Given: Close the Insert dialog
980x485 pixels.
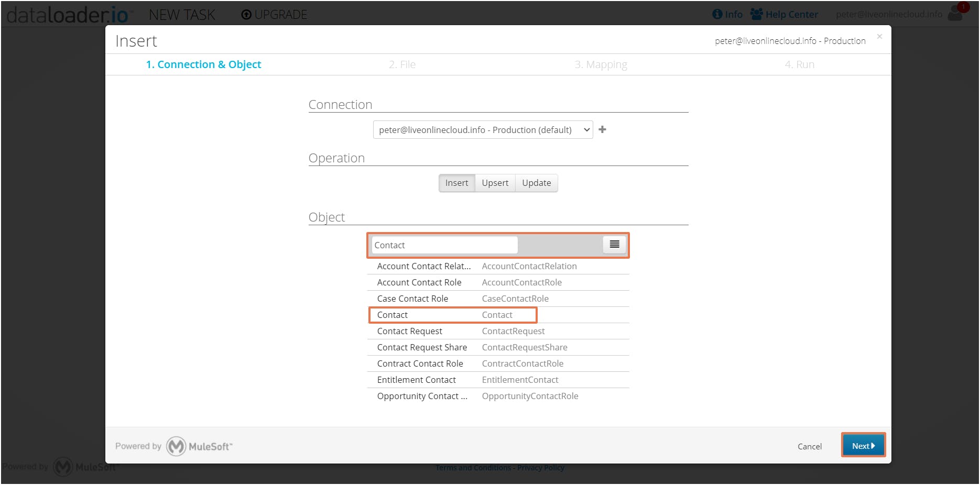Looking at the screenshot, I should coord(879,36).
